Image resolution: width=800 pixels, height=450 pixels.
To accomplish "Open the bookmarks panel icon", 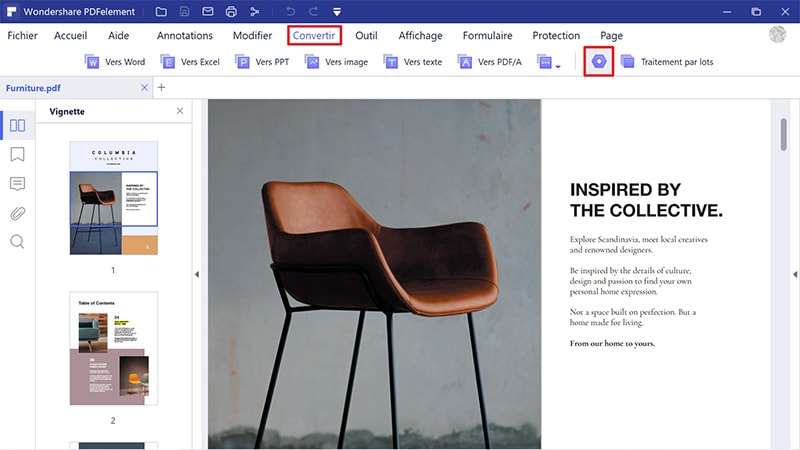I will [x=17, y=154].
